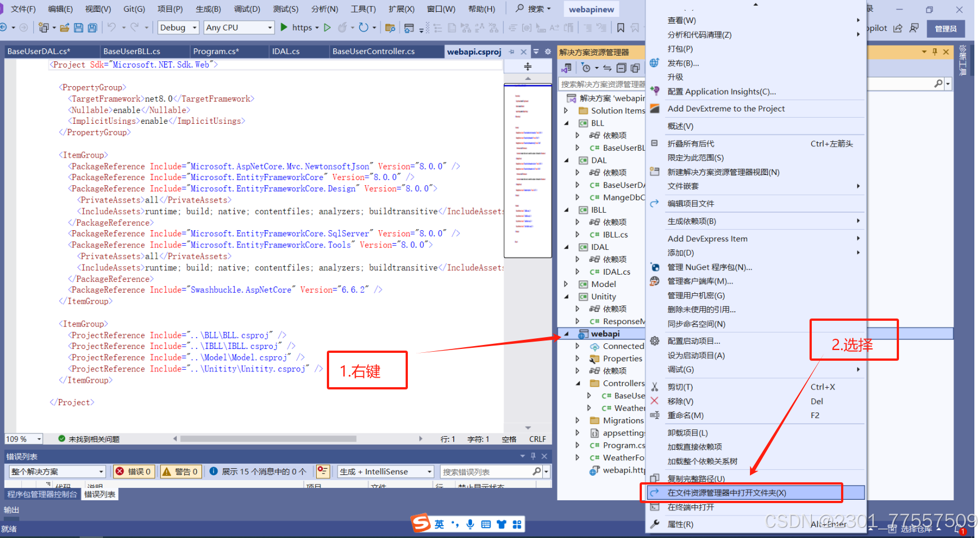Click the Navigate Backward arrow icon

(x=5, y=27)
